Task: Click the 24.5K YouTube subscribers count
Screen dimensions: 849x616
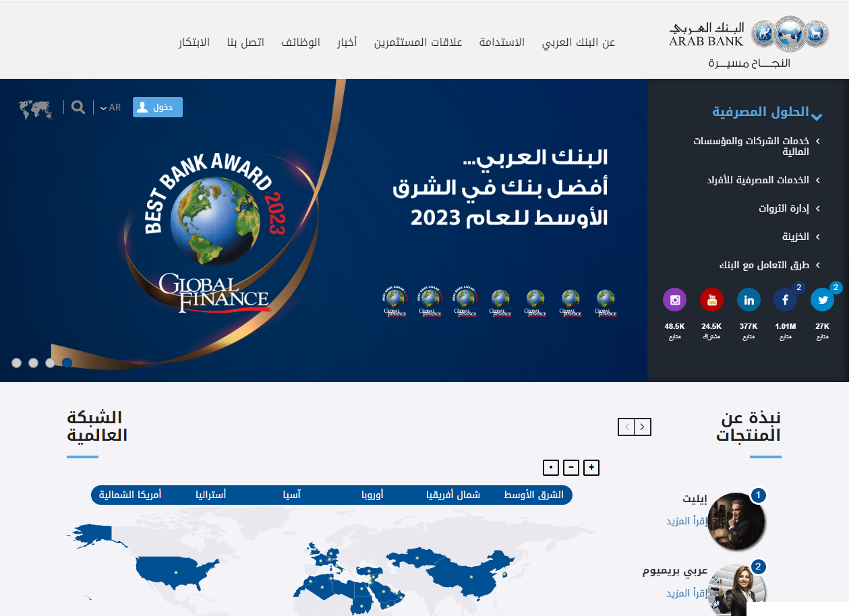Action: pyautogui.click(x=711, y=326)
